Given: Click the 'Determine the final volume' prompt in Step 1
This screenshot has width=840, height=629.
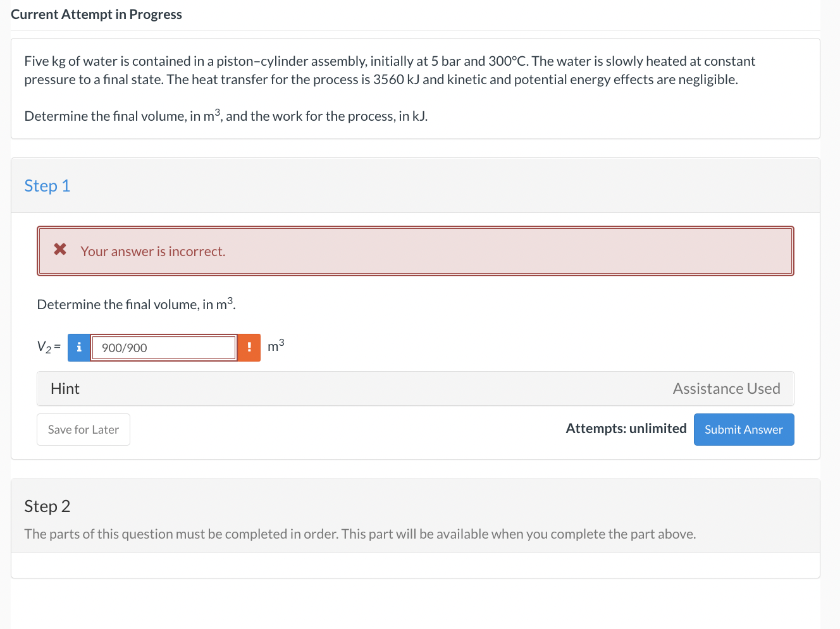Looking at the screenshot, I should [x=136, y=304].
